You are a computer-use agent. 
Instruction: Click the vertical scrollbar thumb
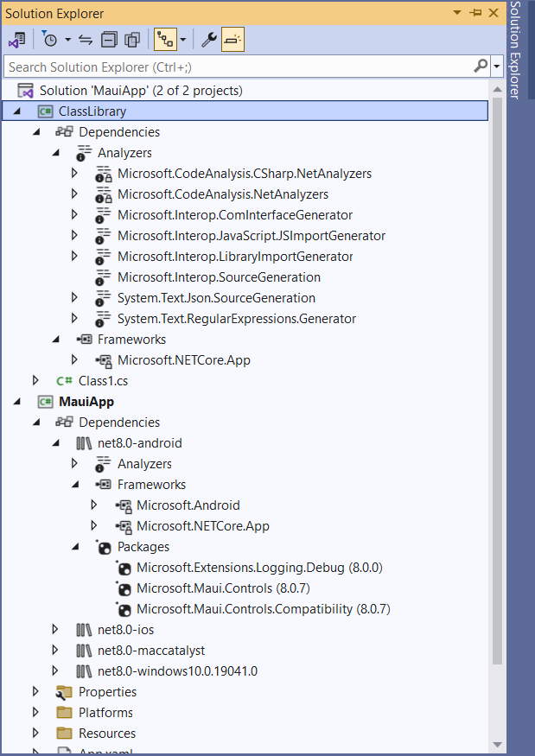point(497,380)
